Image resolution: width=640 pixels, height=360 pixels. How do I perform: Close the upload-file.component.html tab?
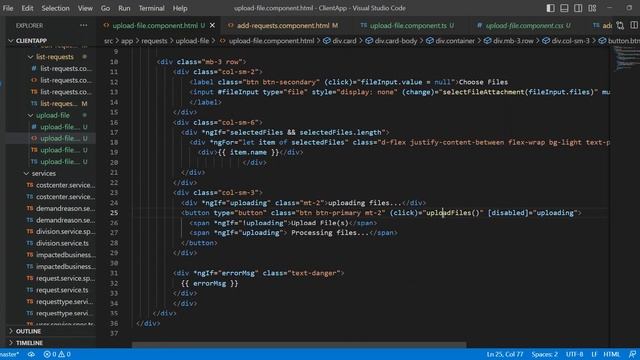(x=212, y=25)
